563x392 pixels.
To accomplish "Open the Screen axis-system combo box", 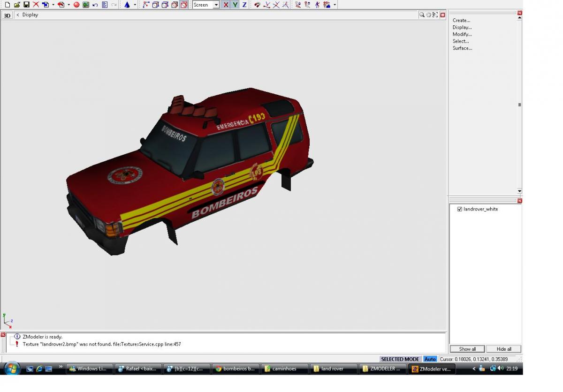I will click(x=206, y=5).
